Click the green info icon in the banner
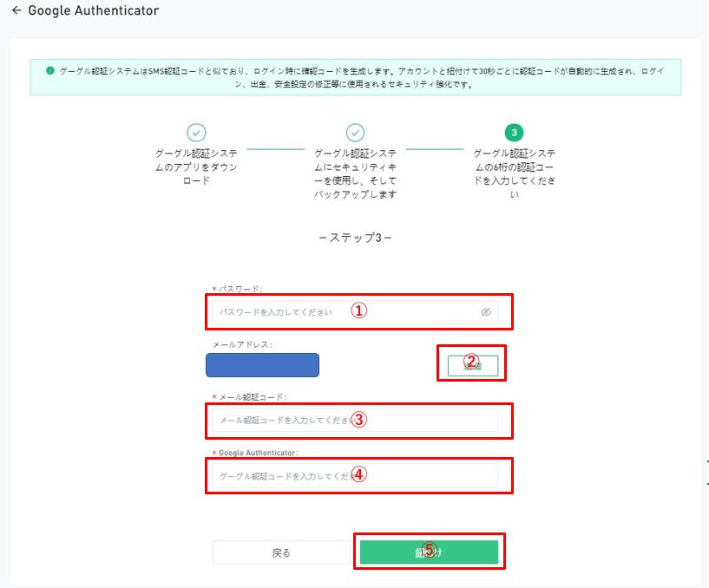Image resolution: width=709 pixels, height=588 pixels. coord(50,71)
